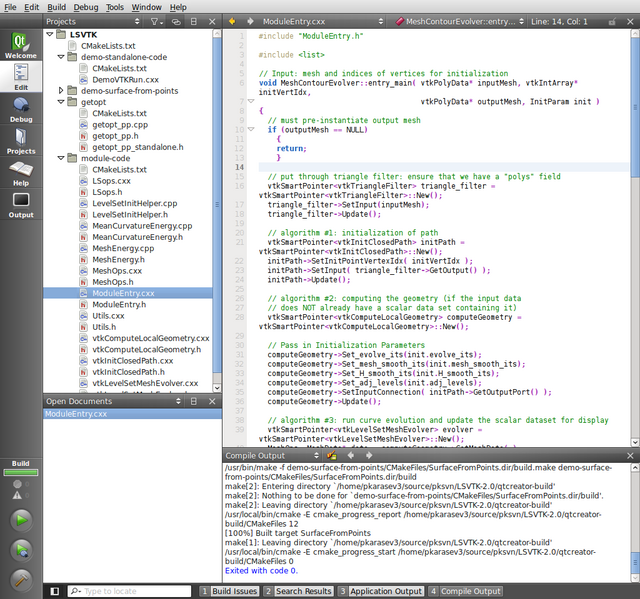Build the project with the hammer icon
The image size is (640, 599).
(x=20, y=579)
